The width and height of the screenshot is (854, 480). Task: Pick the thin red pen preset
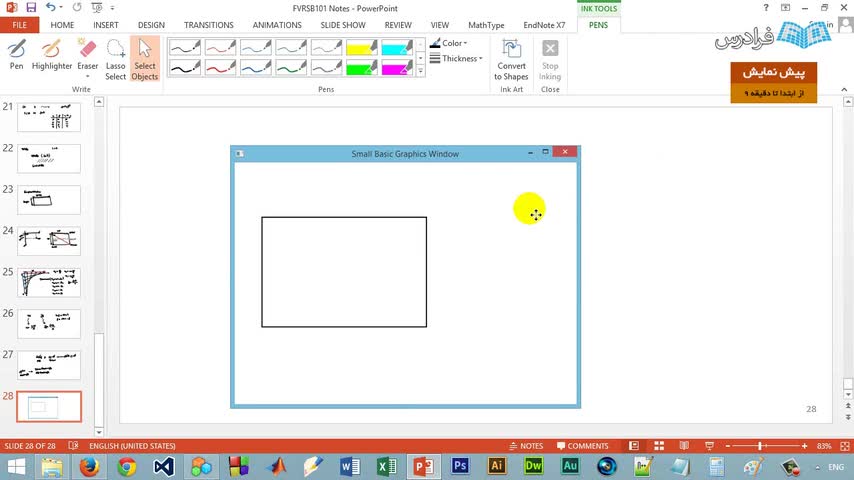coord(220,47)
